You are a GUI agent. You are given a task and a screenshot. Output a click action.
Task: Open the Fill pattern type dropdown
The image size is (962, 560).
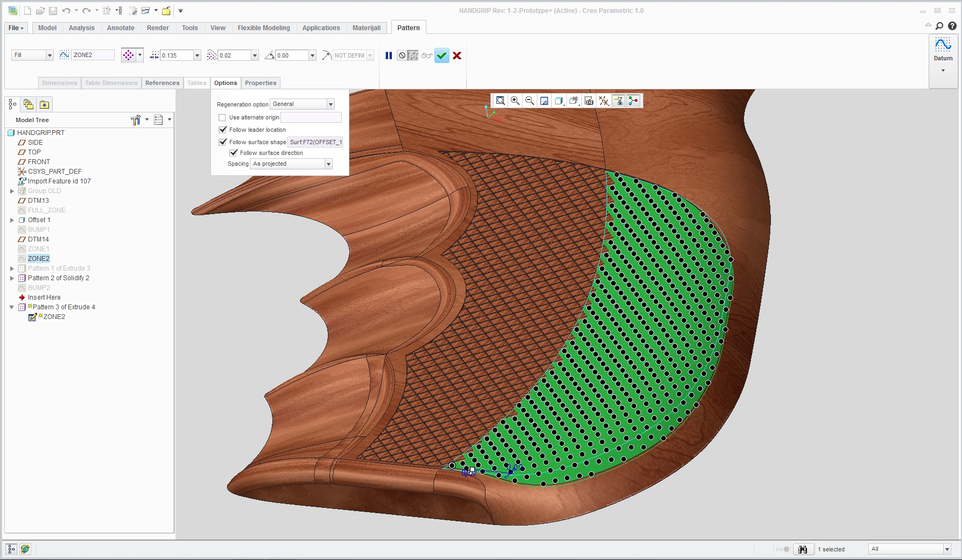[x=50, y=55]
